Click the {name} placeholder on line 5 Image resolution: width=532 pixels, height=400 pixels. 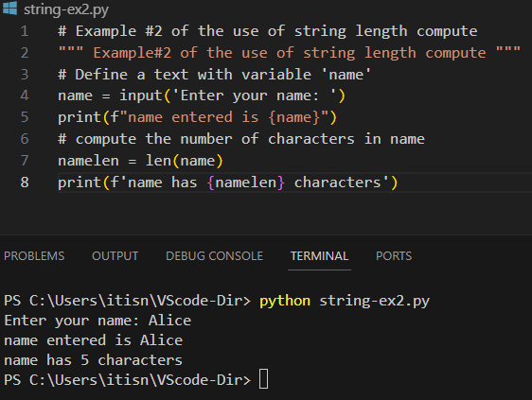click(x=293, y=117)
